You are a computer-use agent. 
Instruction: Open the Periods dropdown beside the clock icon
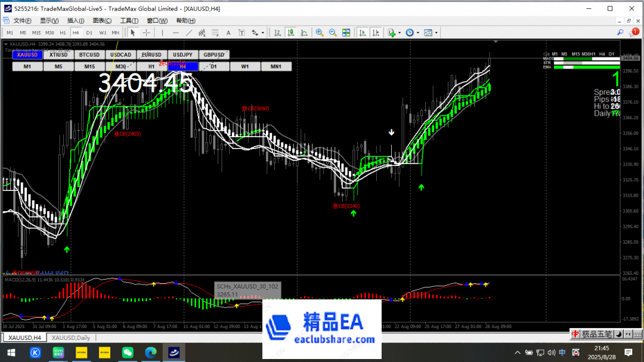tap(417, 32)
